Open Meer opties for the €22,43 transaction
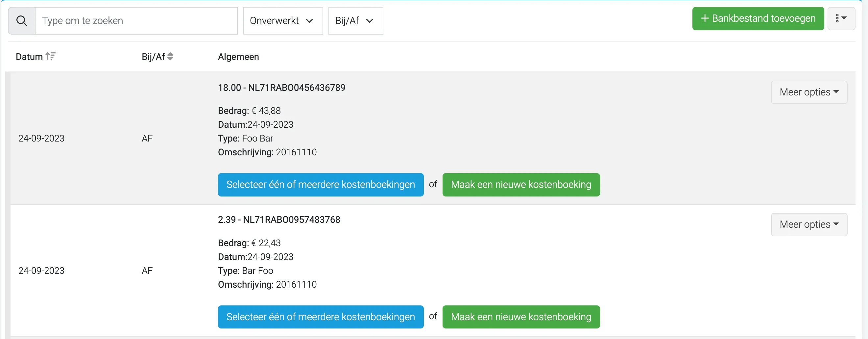Screen dimensions: 868x339 809,224
